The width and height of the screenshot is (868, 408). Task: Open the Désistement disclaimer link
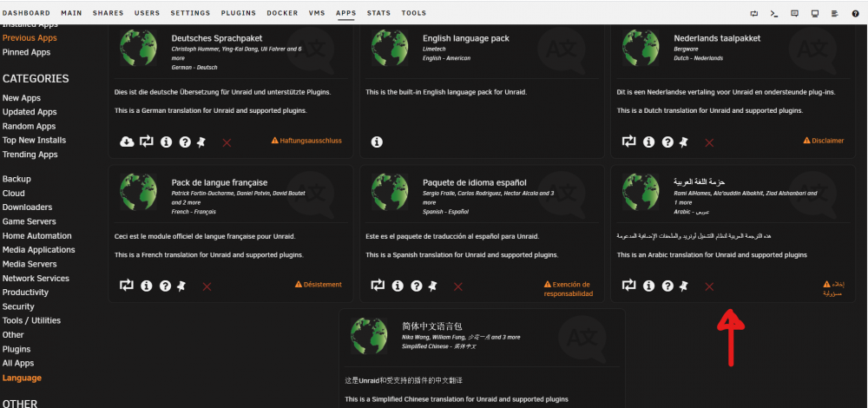tap(319, 285)
